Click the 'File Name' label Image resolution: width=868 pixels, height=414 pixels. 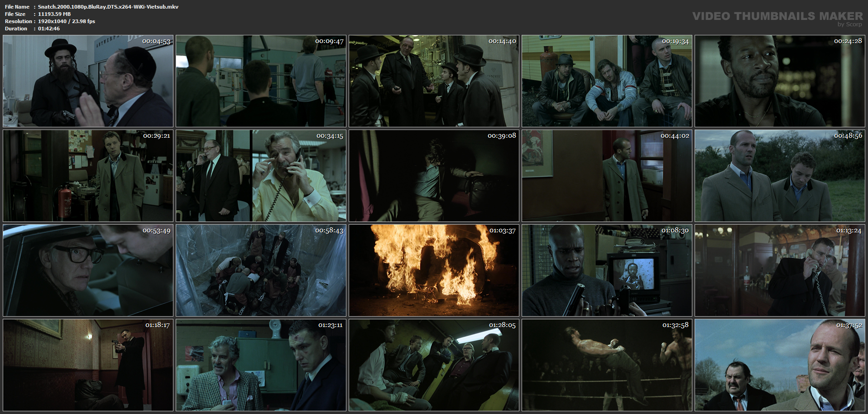click(17, 7)
